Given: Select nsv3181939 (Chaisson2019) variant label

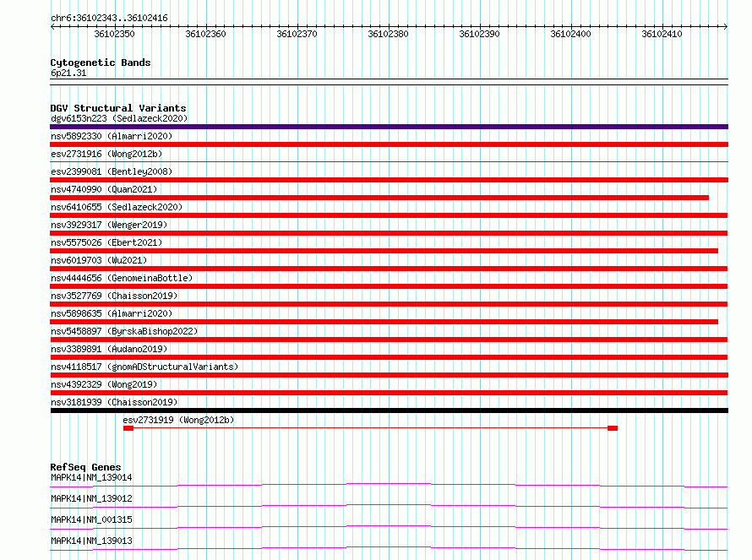Looking at the screenshot, I should click(114, 402).
